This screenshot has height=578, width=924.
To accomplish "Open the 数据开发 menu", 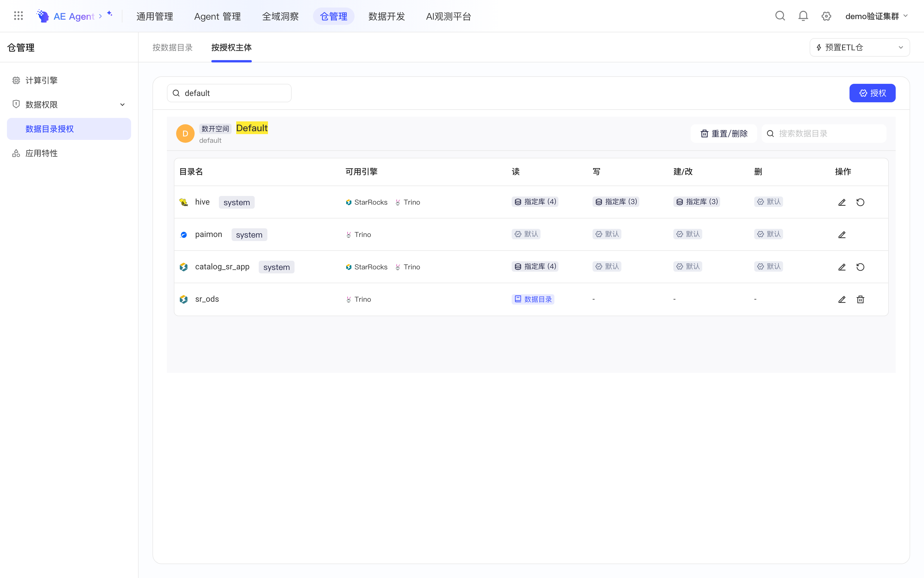I will coord(386,16).
